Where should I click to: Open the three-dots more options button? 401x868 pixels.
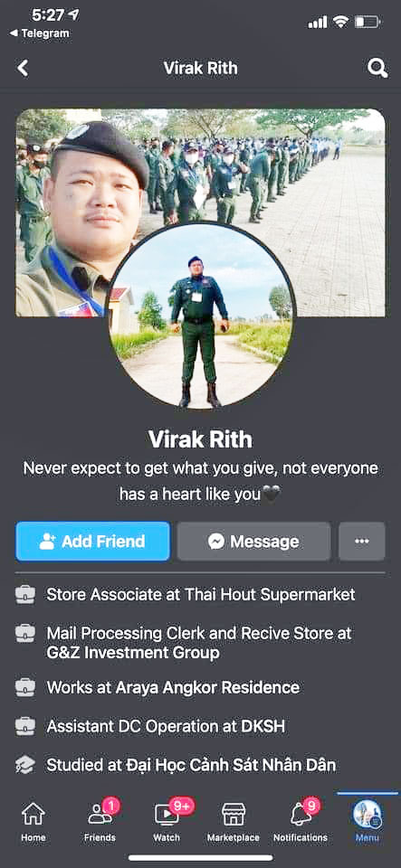[x=362, y=541]
